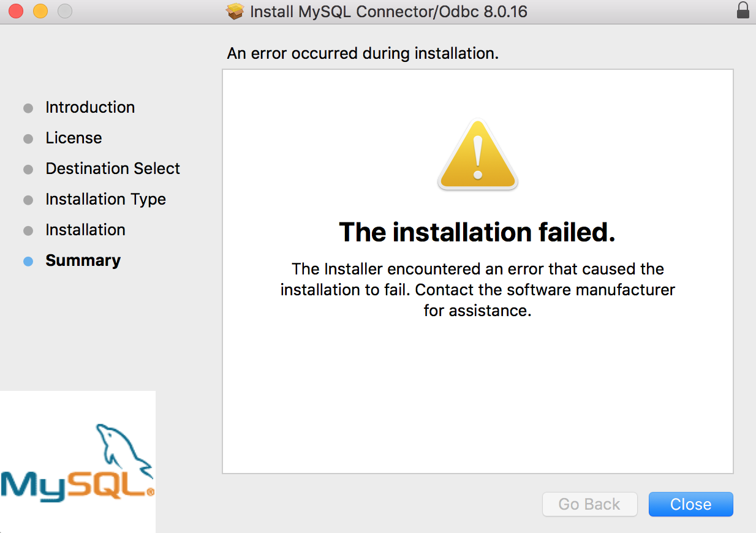The height and width of the screenshot is (533, 756).
Task: Select the Installation step
Action: tap(85, 230)
